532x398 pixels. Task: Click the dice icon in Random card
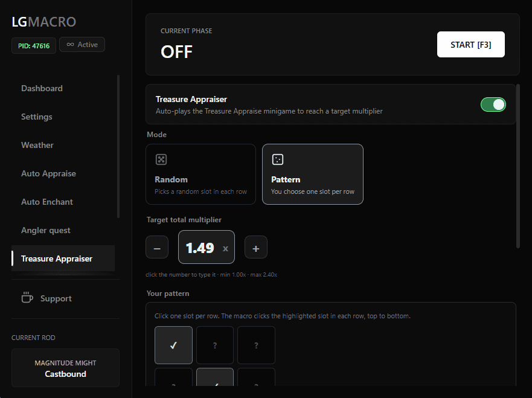coord(161,159)
